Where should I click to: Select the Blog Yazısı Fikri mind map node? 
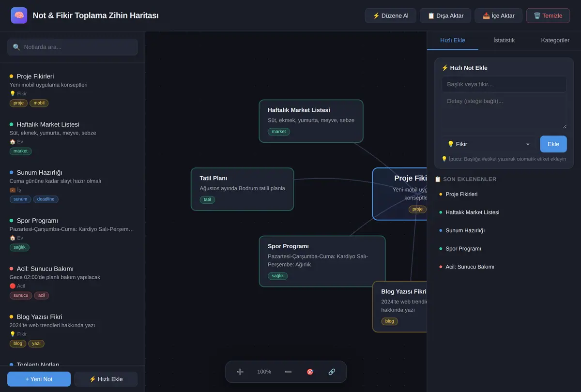click(x=400, y=307)
